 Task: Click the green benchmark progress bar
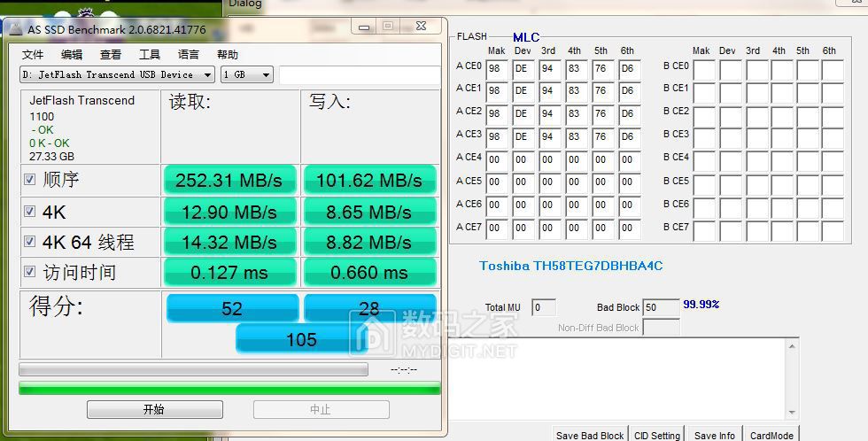point(229,388)
